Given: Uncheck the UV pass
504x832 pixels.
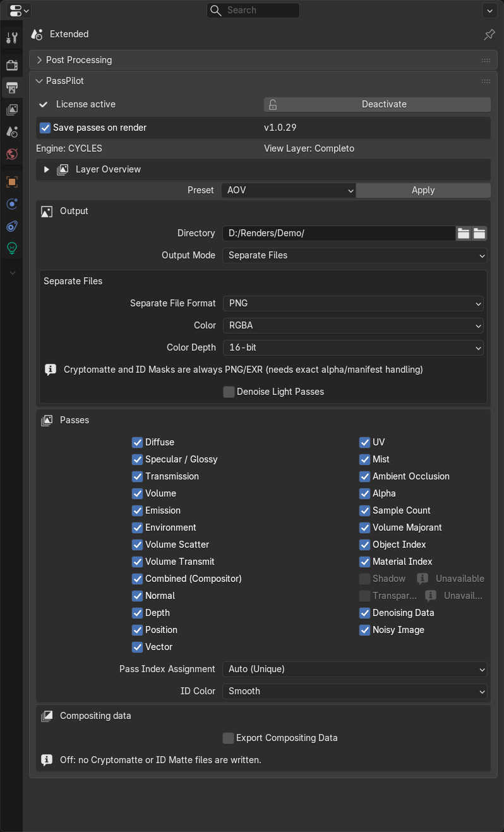Looking at the screenshot, I should (x=364, y=442).
